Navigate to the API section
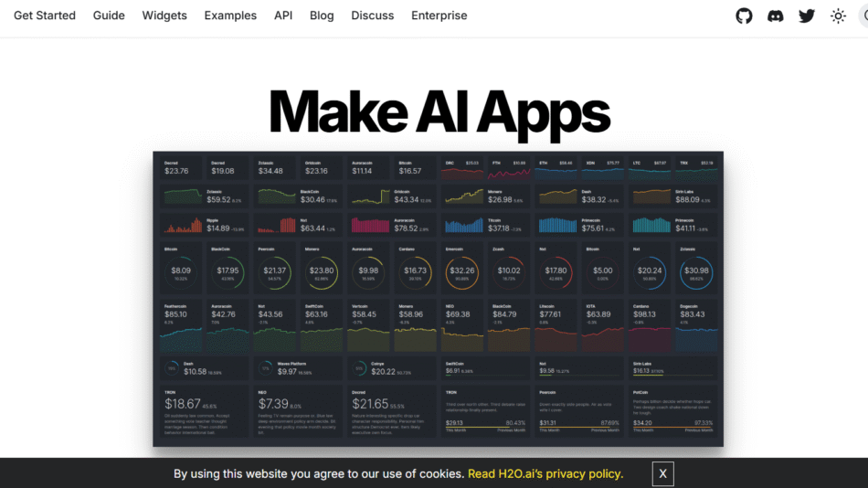 point(283,16)
